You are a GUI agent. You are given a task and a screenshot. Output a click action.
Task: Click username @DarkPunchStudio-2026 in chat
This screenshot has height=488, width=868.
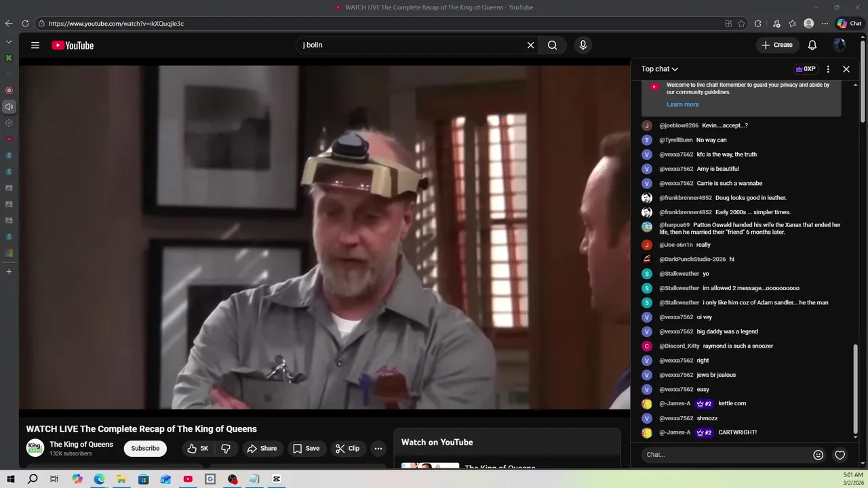pyautogui.click(x=692, y=260)
